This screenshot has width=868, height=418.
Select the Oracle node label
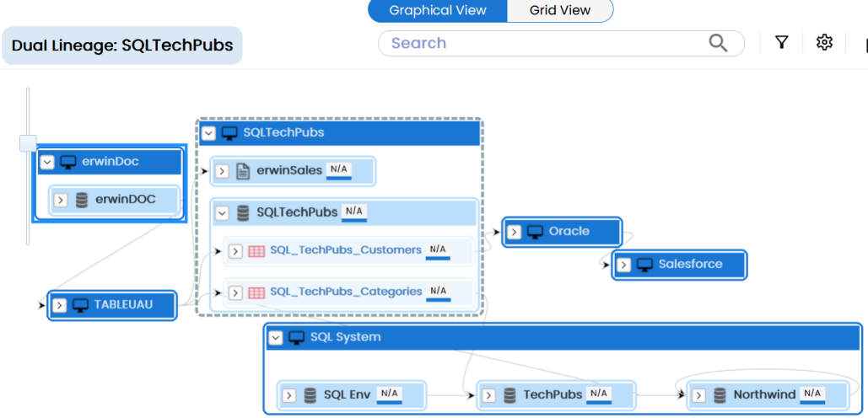click(x=569, y=231)
